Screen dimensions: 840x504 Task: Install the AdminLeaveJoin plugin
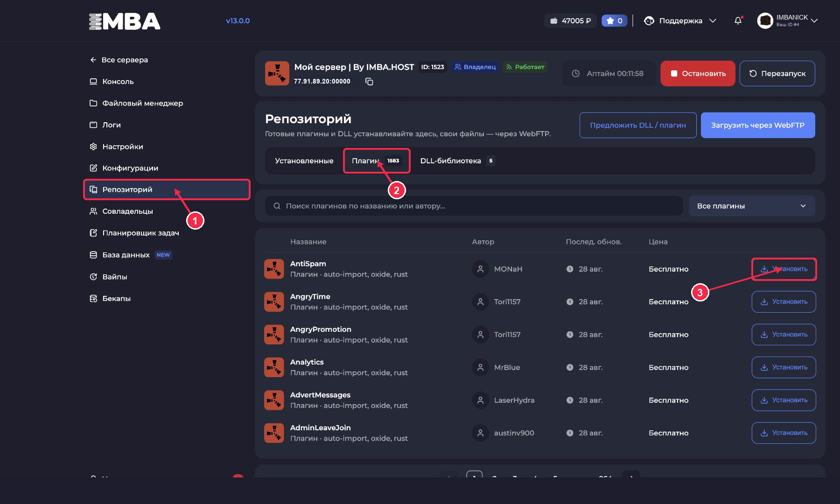tap(784, 433)
